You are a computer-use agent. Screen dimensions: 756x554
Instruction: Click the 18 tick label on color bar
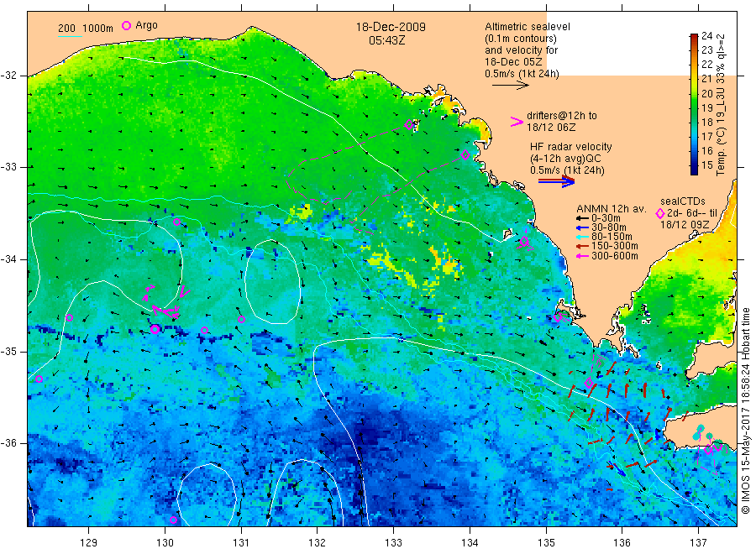(706, 123)
